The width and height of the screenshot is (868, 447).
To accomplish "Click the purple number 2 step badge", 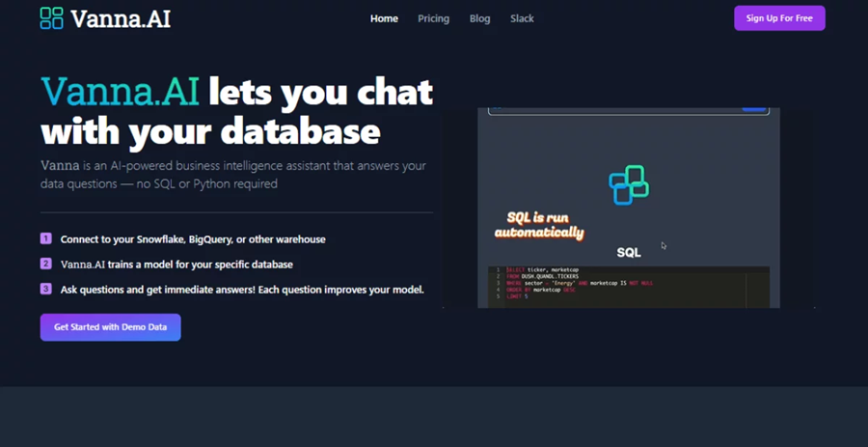I will pyautogui.click(x=45, y=264).
